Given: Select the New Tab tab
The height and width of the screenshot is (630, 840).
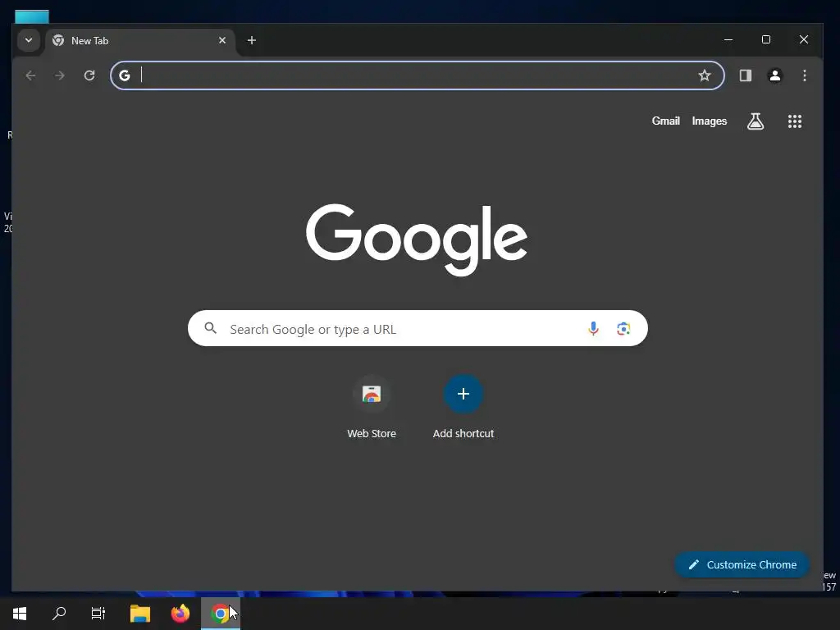Looking at the screenshot, I should pyautogui.click(x=140, y=41).
